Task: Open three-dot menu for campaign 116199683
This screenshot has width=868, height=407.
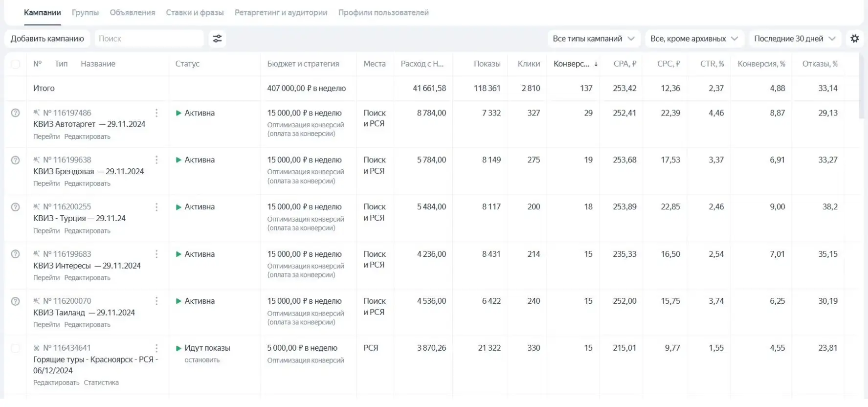Action: point(156,254)
